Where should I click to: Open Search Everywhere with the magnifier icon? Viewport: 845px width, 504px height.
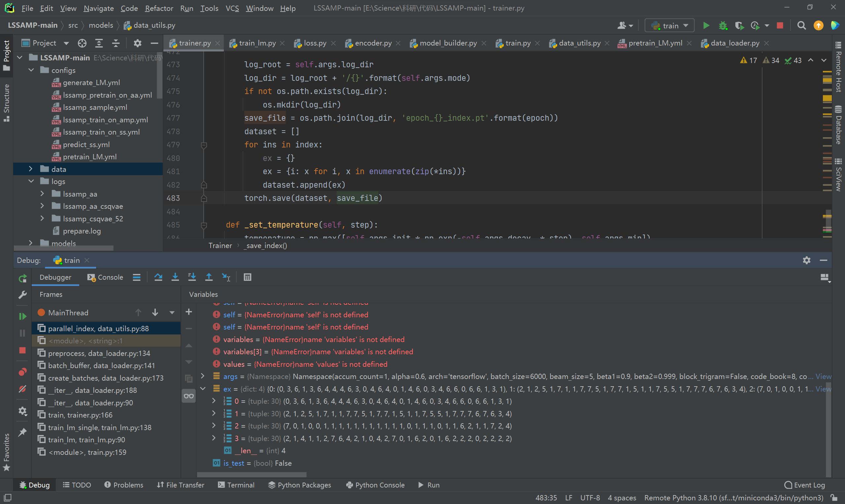(801, 25)
